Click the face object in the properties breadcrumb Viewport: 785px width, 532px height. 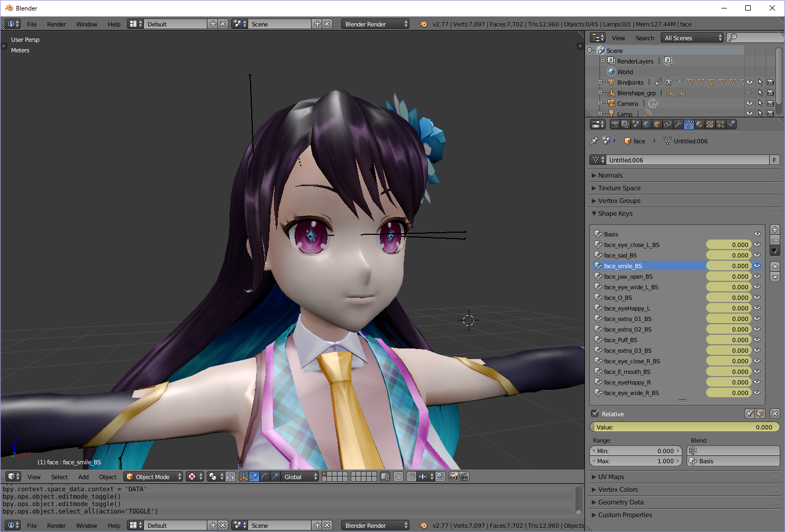(634, 141)
